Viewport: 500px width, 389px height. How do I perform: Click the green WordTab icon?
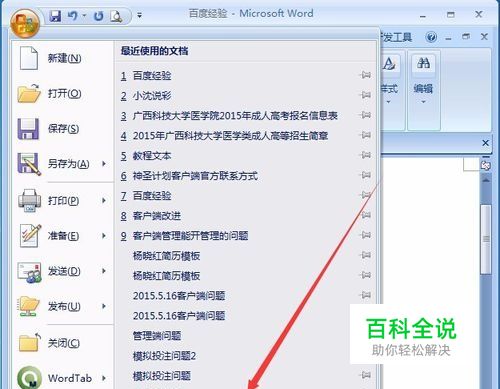[29, 377]
